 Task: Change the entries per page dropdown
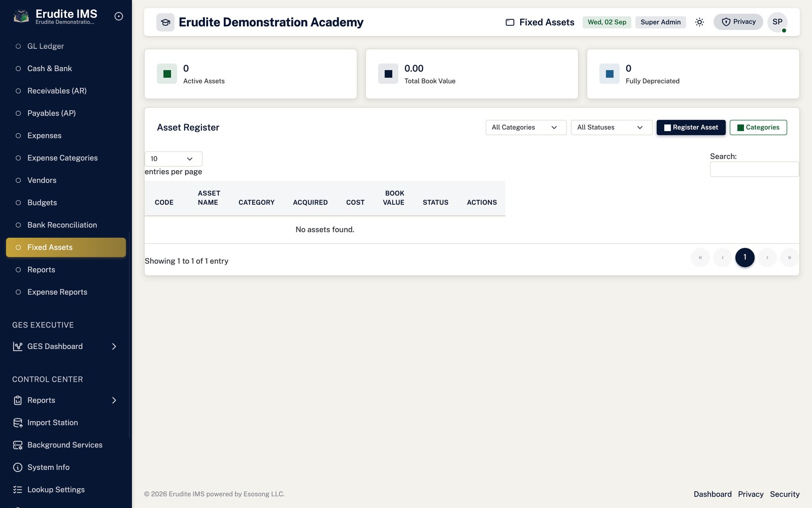(x=174, y=159)
